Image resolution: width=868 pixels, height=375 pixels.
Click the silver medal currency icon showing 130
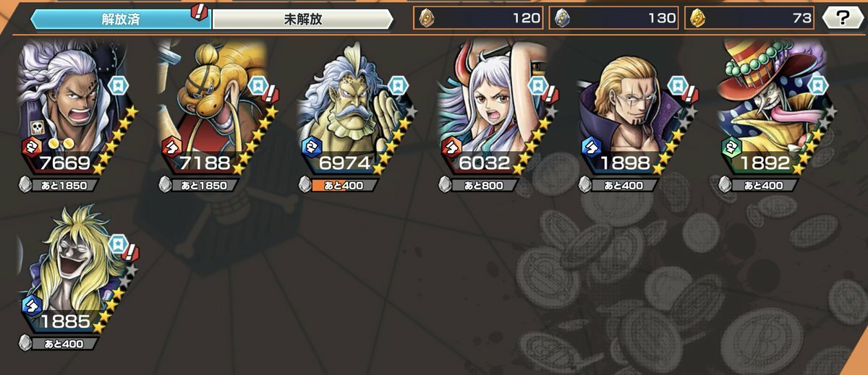pos(563,19)
